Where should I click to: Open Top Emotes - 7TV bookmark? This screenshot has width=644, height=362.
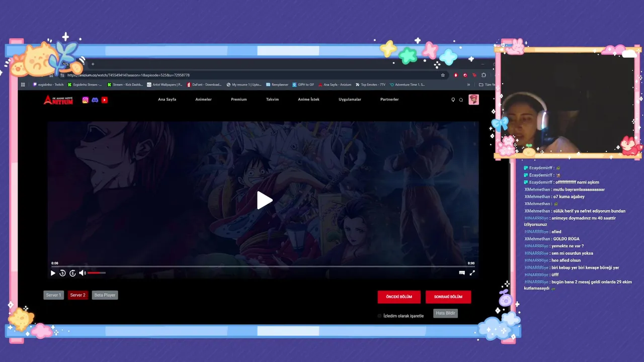click(370, 84)
